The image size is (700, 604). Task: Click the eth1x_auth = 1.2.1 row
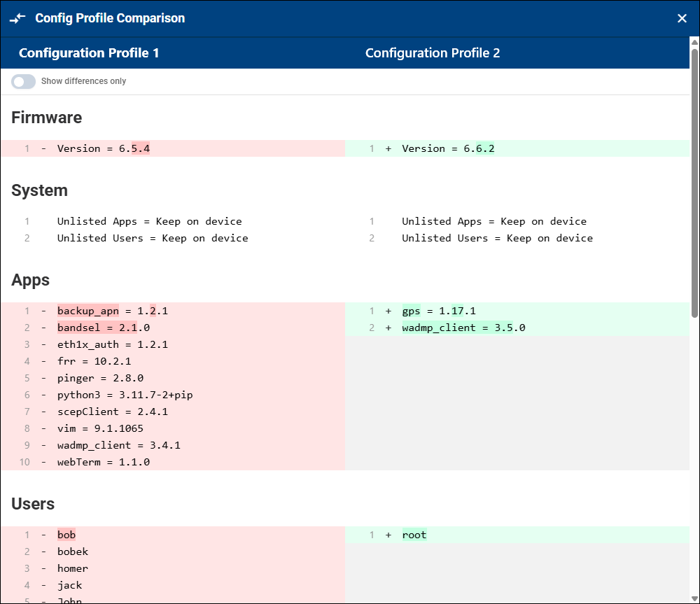click(173, 344)
